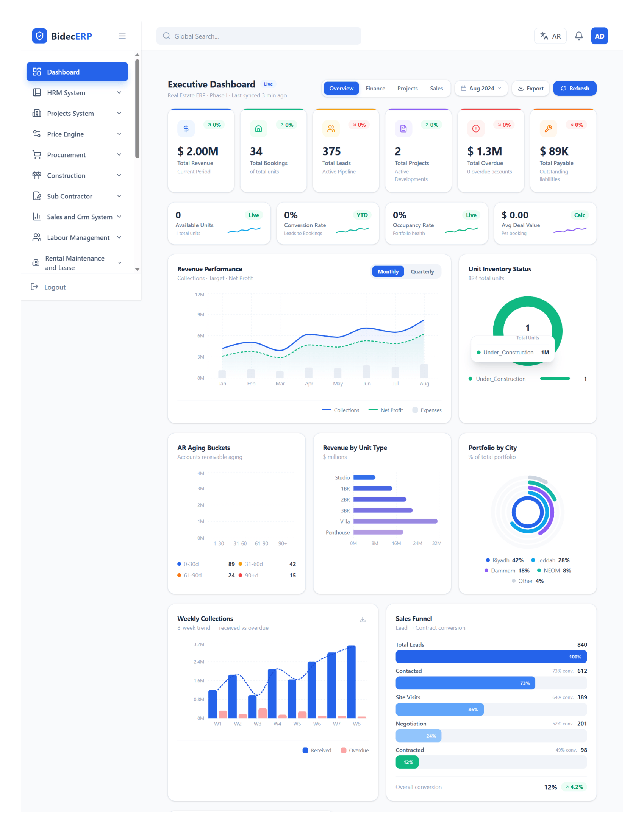The image size is (644, 833).
Task: Select the Monthly revenue toggle
Action: click(x=388, y=271)
